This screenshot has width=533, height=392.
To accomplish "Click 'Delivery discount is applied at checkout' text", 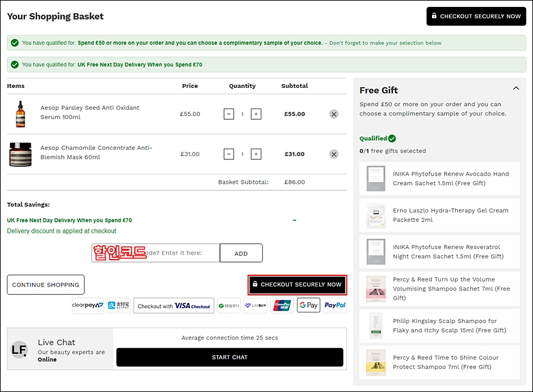I will tap(61, 231).
